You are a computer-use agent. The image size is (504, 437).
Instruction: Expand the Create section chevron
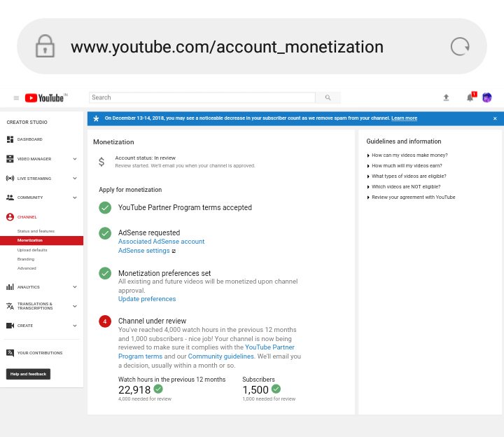pyautogui.click(x=75, y=326)
